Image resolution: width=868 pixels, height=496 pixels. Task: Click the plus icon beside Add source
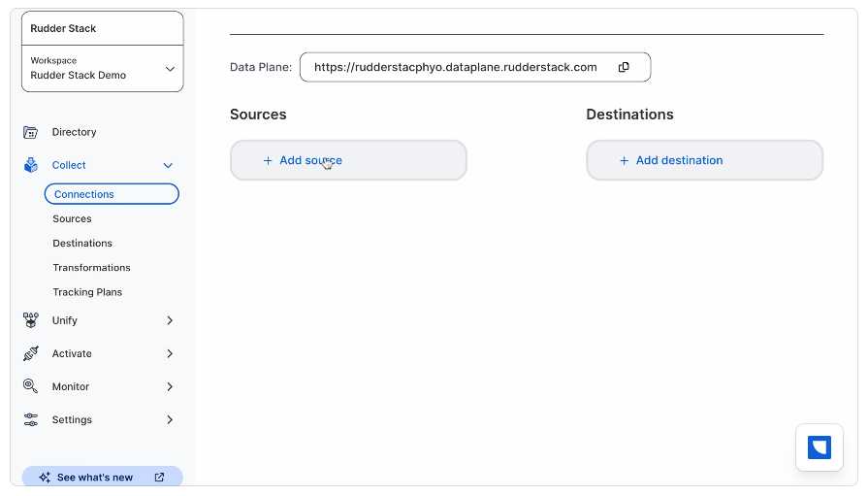click(x=268, y=161)
